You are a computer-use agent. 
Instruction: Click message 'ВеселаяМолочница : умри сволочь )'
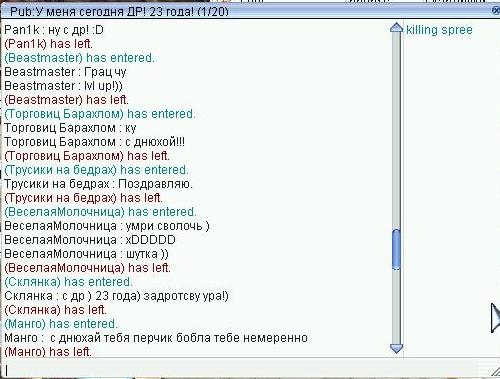107,226
